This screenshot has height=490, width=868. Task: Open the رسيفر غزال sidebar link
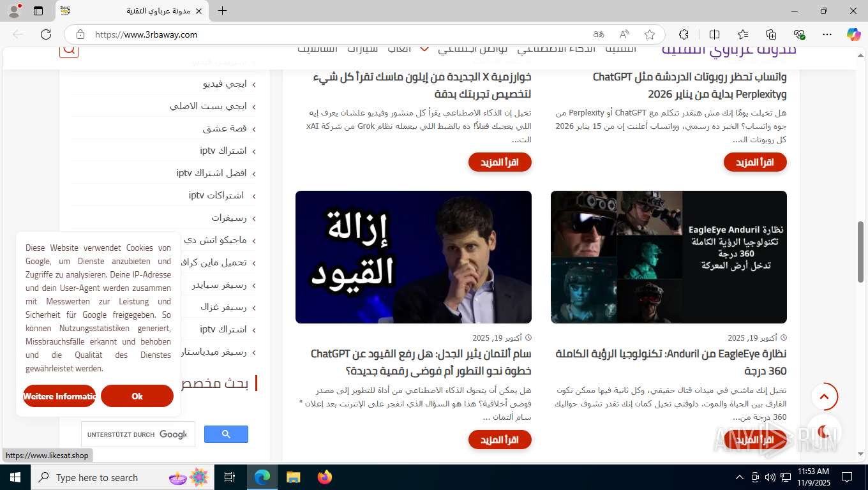point(223,307)
